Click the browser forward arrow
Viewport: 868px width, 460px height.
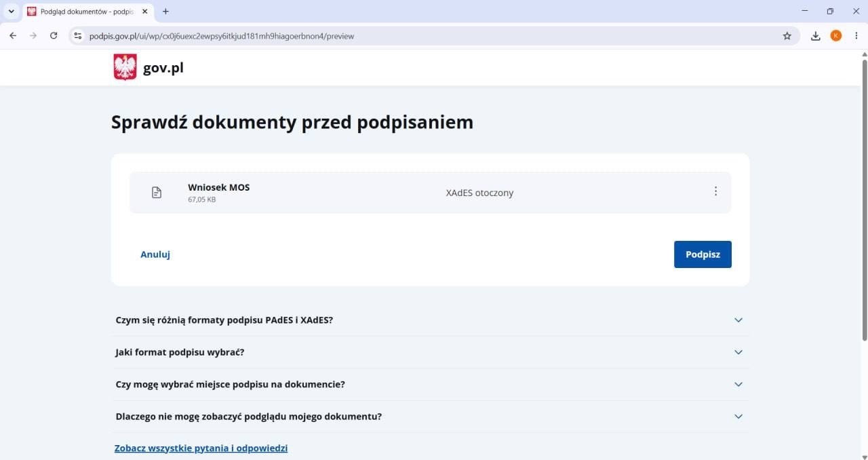33,36
